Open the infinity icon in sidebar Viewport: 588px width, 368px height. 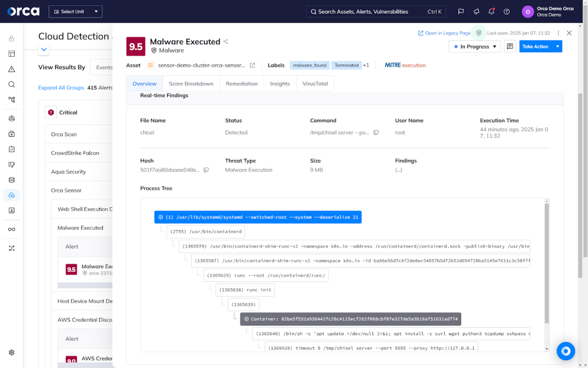pos(11,230)
